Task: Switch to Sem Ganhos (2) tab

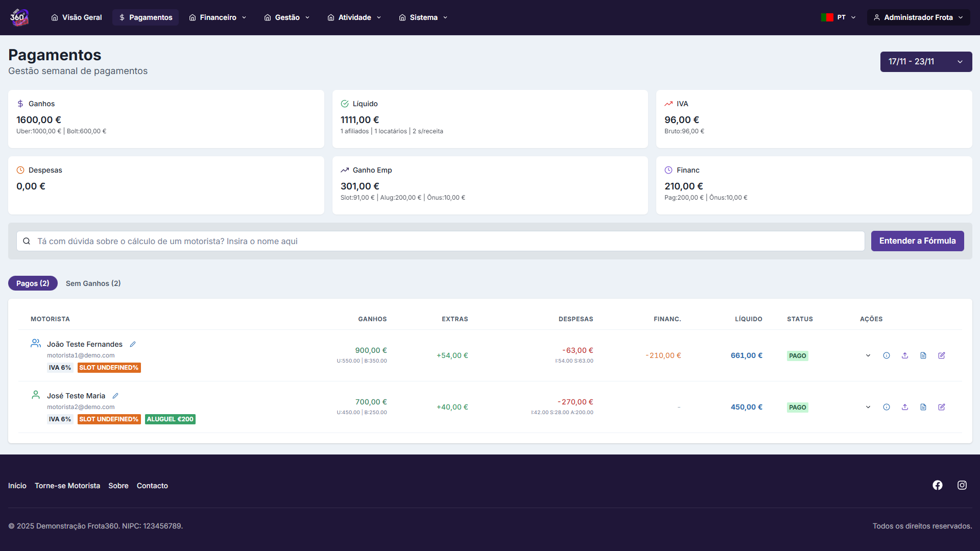Action: click(93, 283)
